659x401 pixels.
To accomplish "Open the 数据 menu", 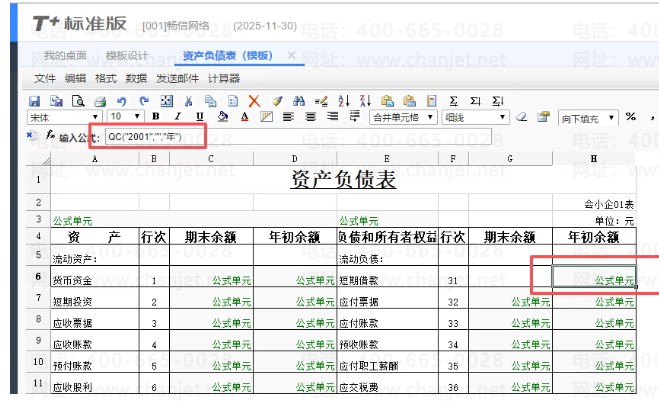I will pyautogui.click(x=136, y=79).
